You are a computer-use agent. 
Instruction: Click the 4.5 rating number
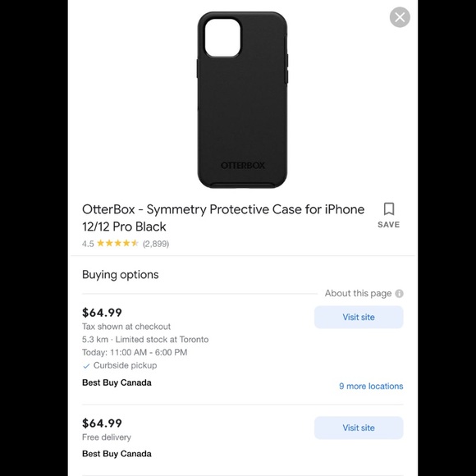(88, 244)
